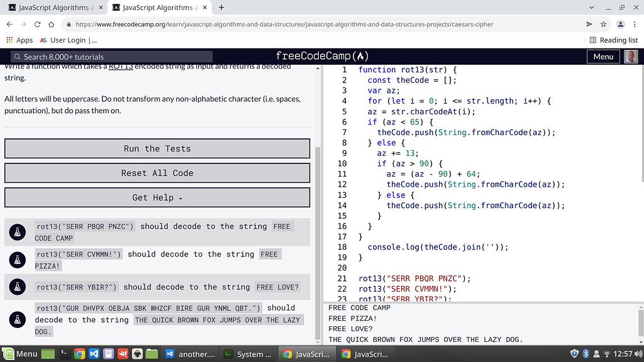Viewport: 644px width, 362px height.
Task: Toggle the bookmark star for this page
Action: [x=602, y=24]
